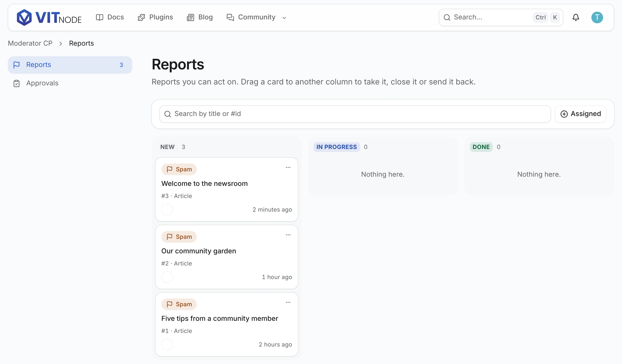This screenshot has height=364, width=622.
Task: Open the user avatar menu
Action: (597, 17)
